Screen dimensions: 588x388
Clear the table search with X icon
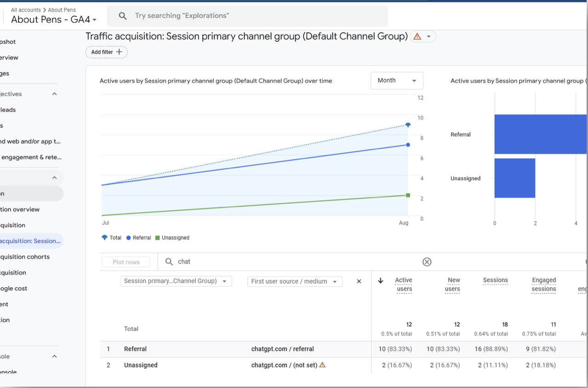(427, 262)
